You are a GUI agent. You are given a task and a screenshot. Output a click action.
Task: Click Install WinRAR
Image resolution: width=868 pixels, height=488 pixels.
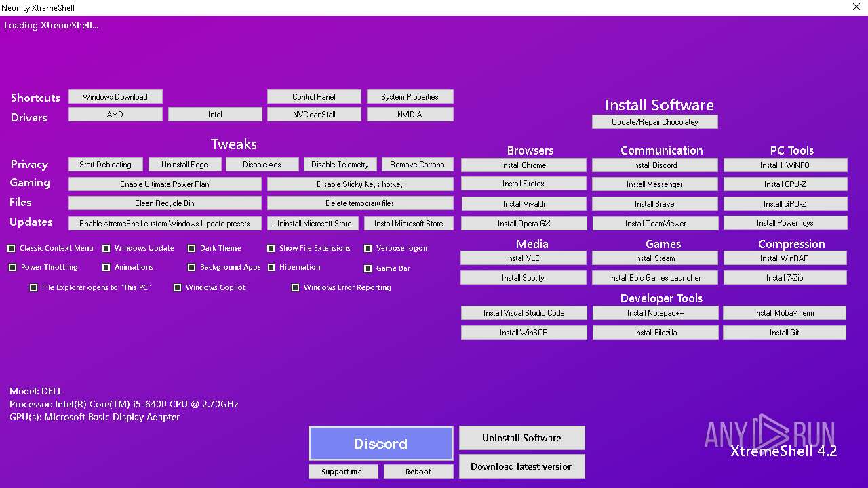(x=785, y=258)
